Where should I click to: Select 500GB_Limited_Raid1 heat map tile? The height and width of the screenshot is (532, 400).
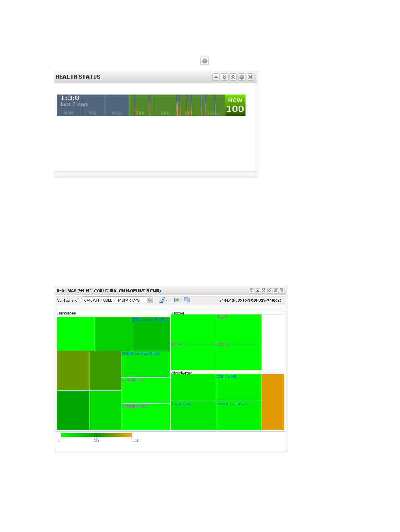point(145,364)
